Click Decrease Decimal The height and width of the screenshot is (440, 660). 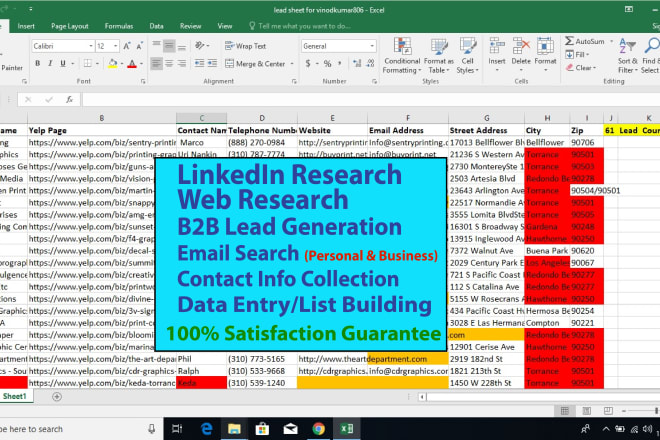370,64
